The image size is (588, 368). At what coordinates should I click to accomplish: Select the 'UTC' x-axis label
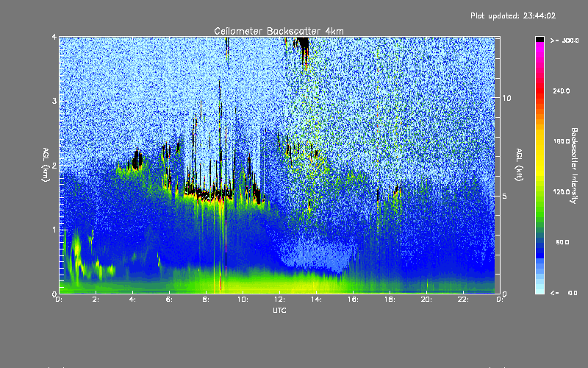click(x=279, y=310)
